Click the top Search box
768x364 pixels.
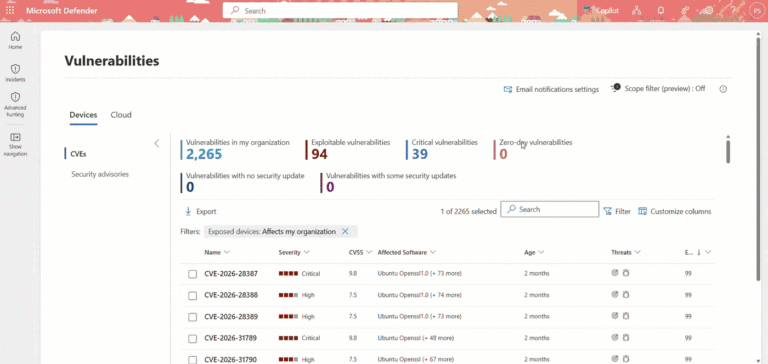(340, 10)
